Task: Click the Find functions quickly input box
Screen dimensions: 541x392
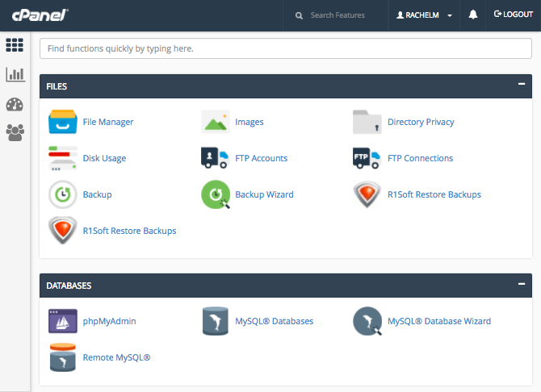Action: (x=286, y=48)
